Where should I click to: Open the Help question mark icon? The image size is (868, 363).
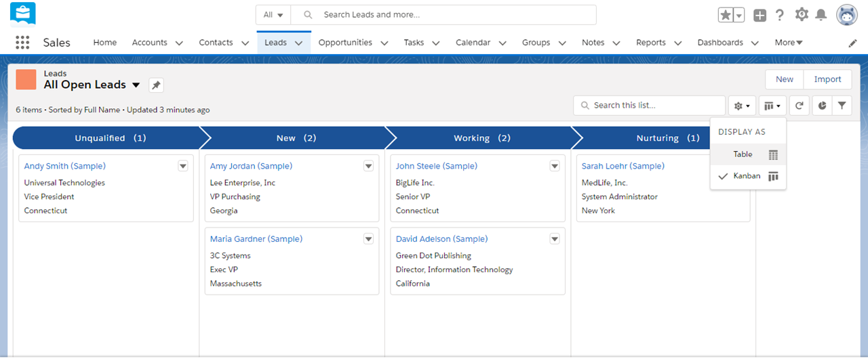point(780,15)
